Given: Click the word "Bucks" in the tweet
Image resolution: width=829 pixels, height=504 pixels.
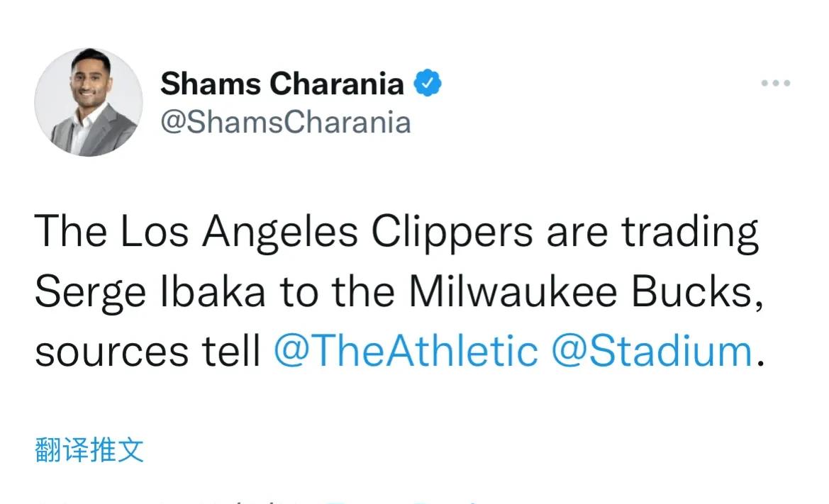Looking at the screenshot, I should [x=697, y=292].
